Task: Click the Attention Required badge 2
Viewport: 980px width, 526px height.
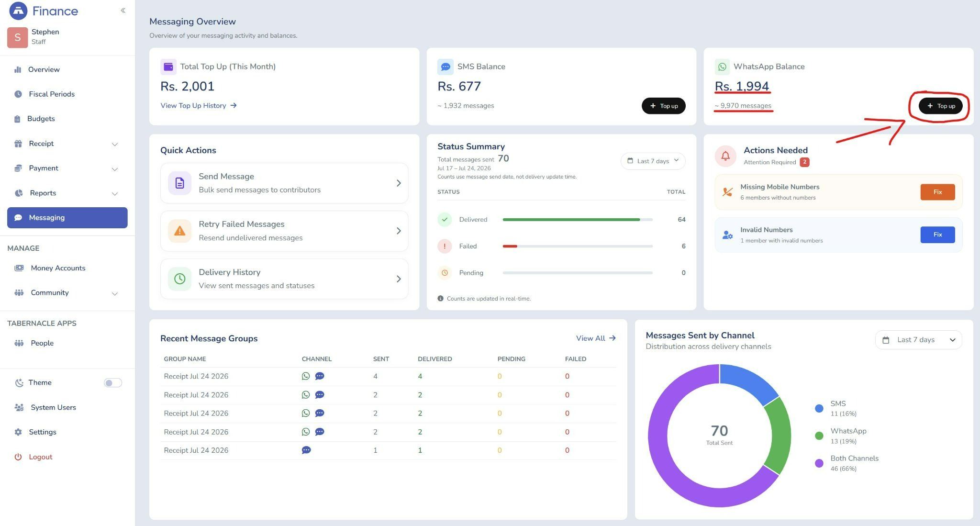Action: tap(804, 162)
